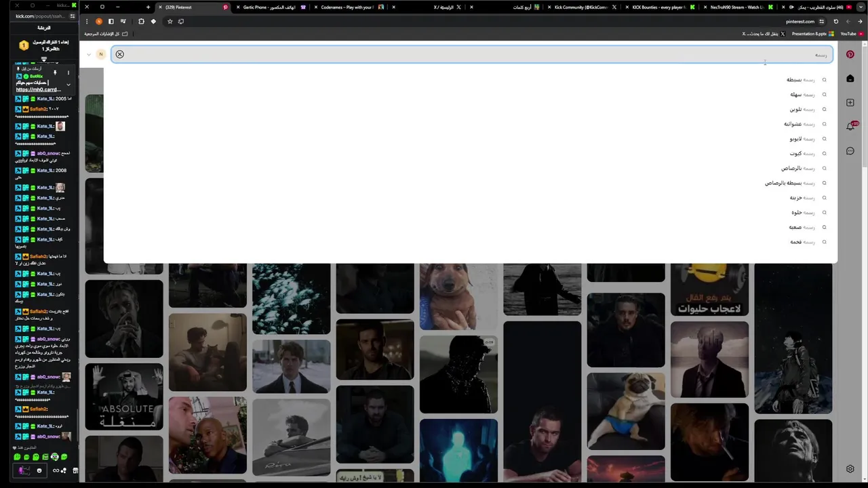Open Pinterest home icon in right sidebar
868x488 pixels.
click(850, 79)
